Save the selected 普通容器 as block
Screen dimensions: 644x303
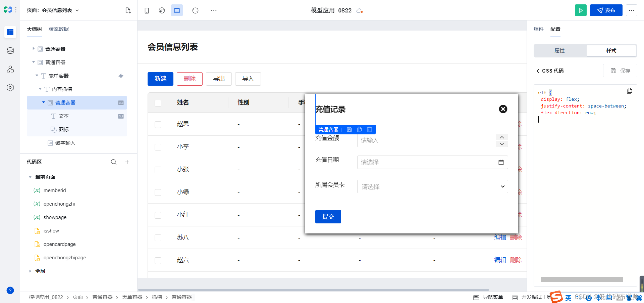click(349, 129)
